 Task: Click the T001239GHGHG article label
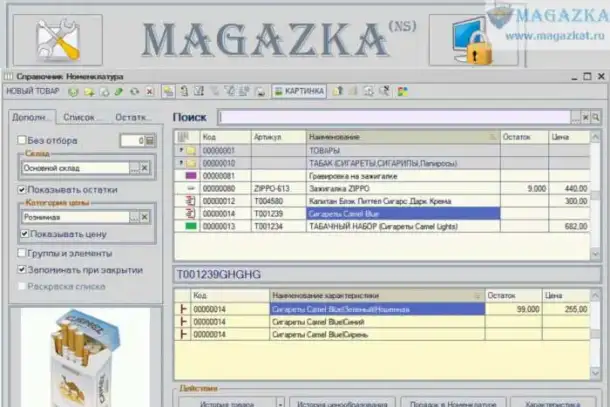(x=219, y=275)
